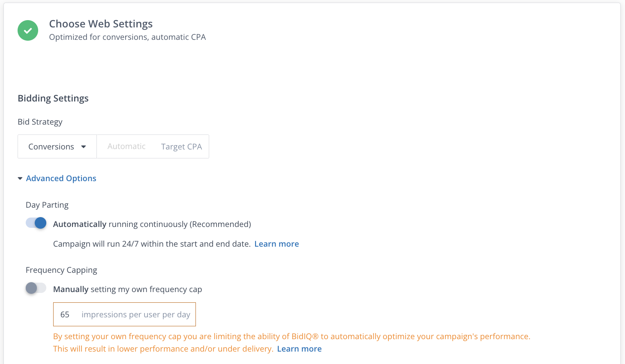Screen dimensions: 625x364
Task: Click Manually setting my own frequency cap label
Action: coord(127,289)
